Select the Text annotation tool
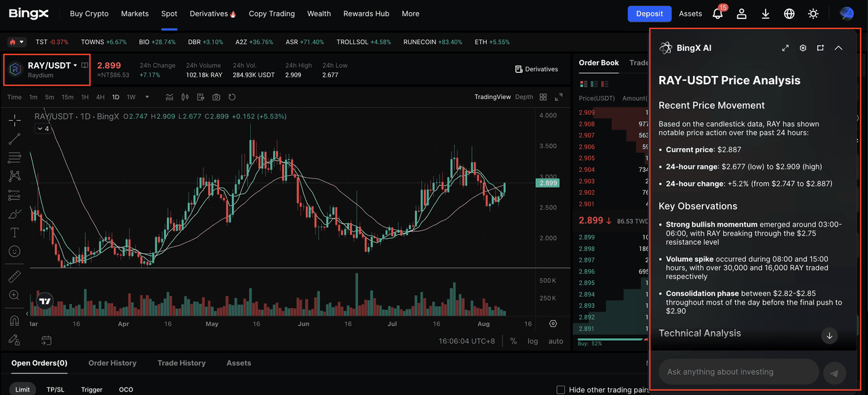868x395 pixels. pyautogui.click(x=14, y=233)
